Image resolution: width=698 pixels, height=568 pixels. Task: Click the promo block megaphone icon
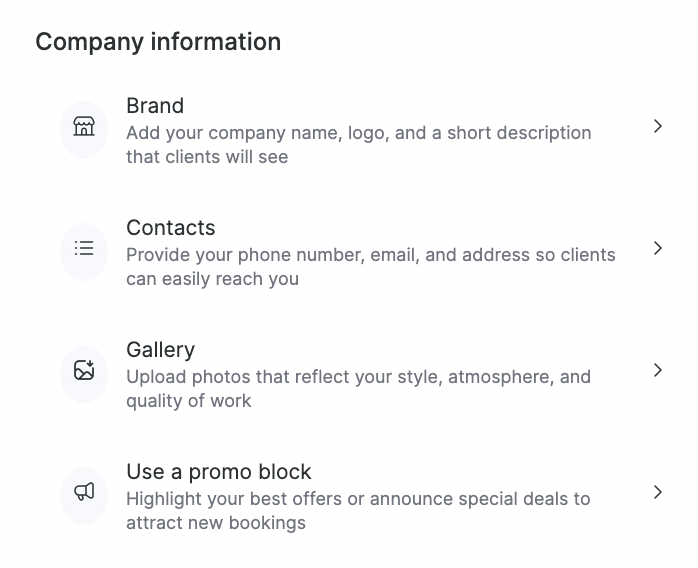84,492
